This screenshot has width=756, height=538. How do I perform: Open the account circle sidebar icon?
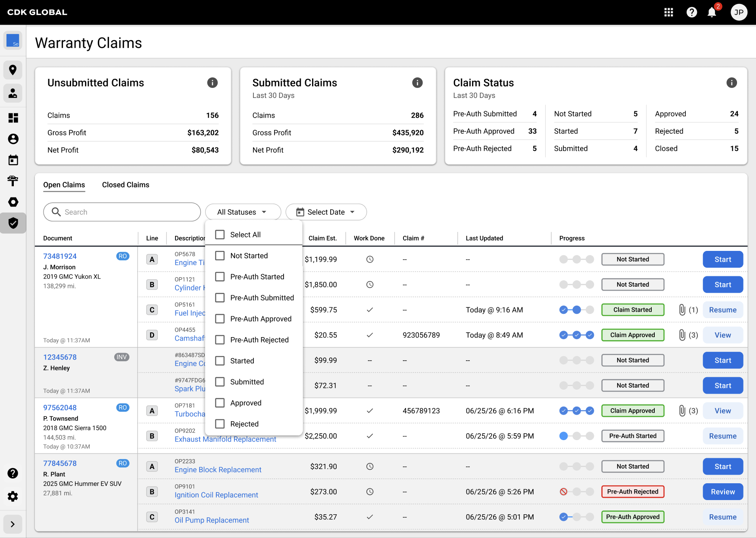pos(13,139)
